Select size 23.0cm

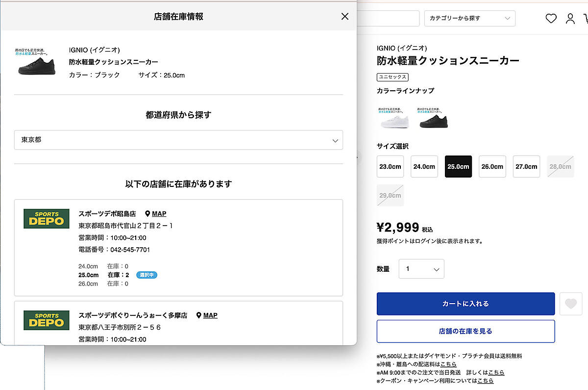(x=390, y=166)
